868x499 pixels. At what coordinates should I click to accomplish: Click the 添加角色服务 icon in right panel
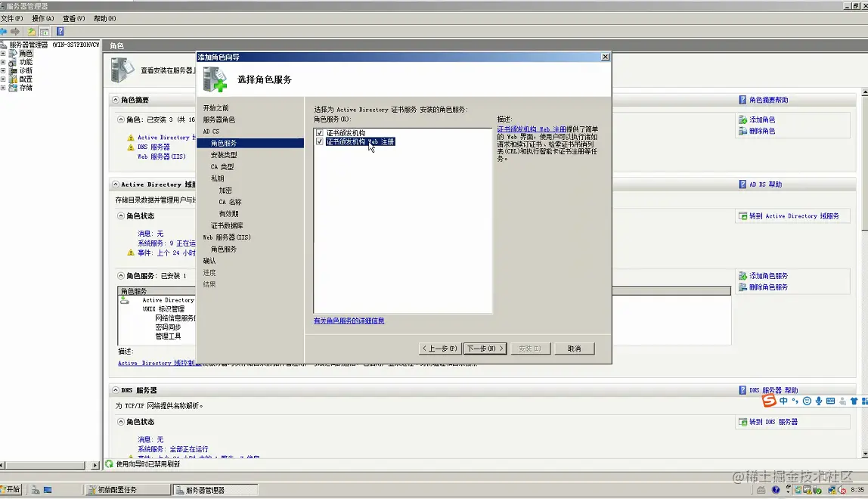pyautogui.click(x=743, y=276)
